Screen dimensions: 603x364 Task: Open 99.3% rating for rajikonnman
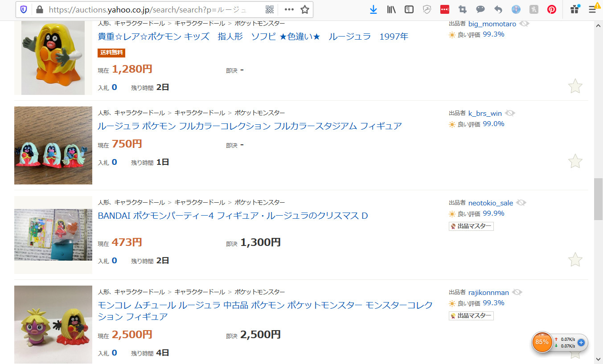pos(494,303)
